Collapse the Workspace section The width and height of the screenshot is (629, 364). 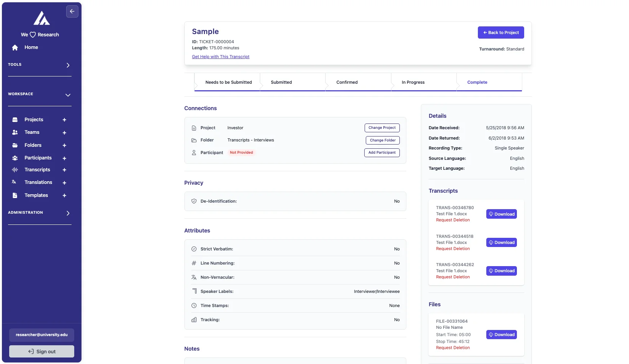[x=68, y=95]
